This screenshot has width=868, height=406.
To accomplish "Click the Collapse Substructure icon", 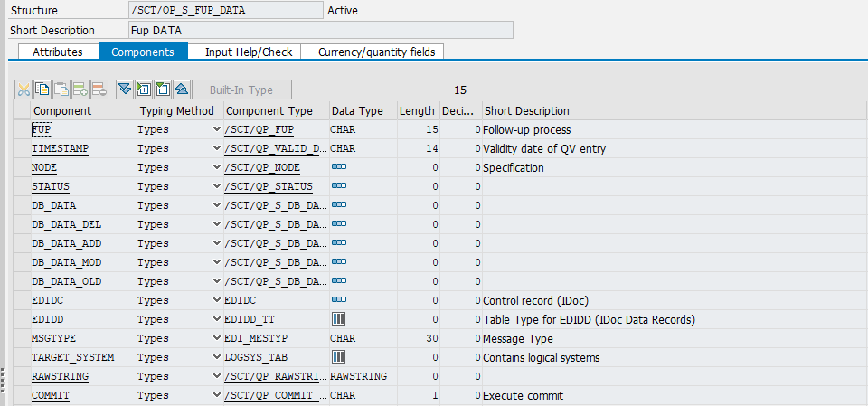I will [163, 89].
